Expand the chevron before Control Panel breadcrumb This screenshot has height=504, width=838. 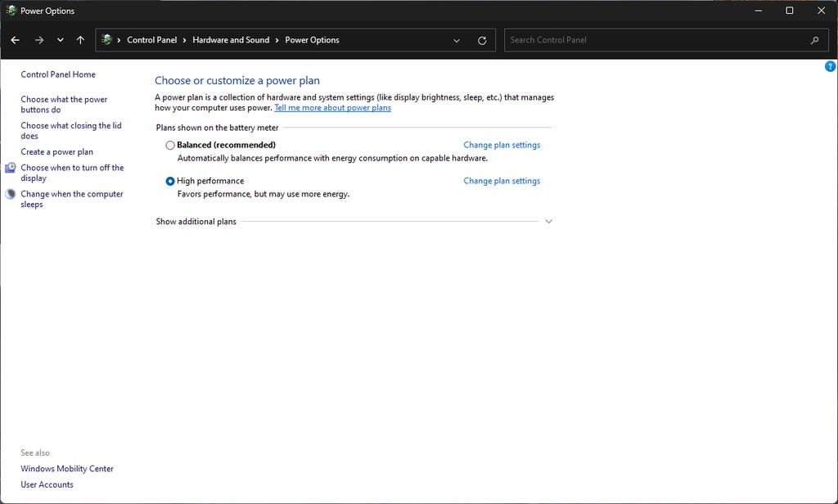pos(119,40)
